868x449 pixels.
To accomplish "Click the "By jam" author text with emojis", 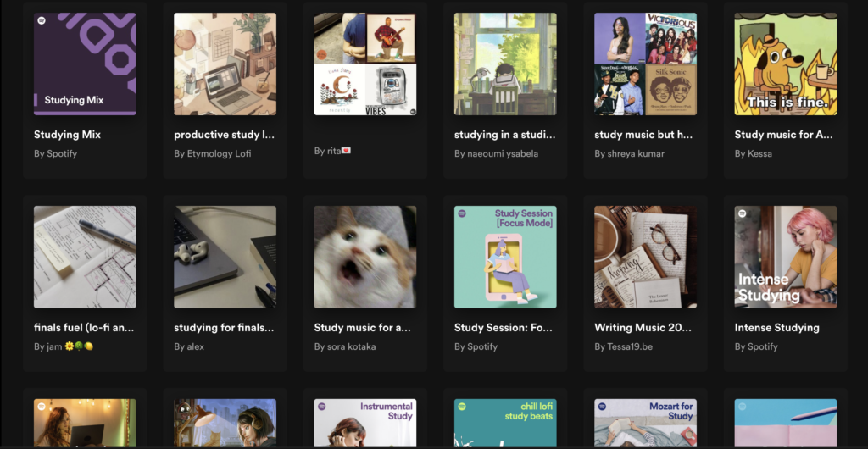I will [x=63, y=346].
